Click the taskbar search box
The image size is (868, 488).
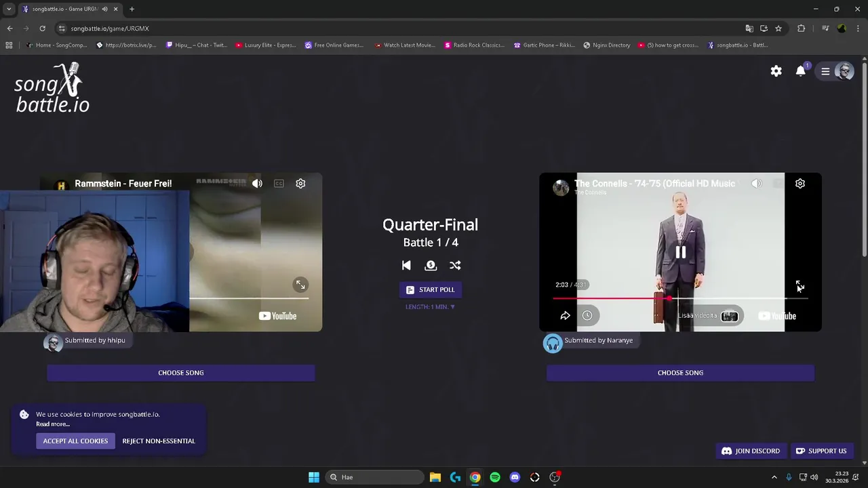[374, 477]
